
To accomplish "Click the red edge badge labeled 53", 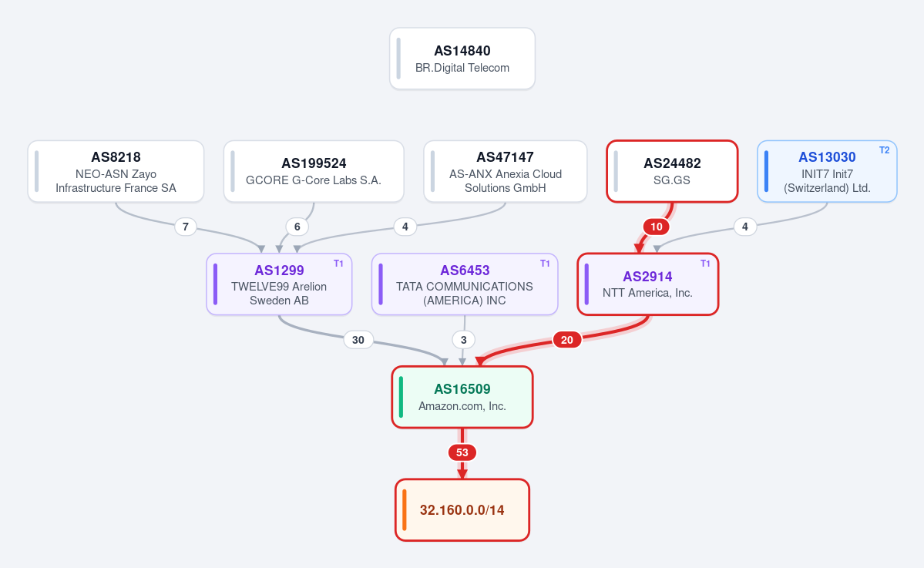I will click(x=462, y=452).
